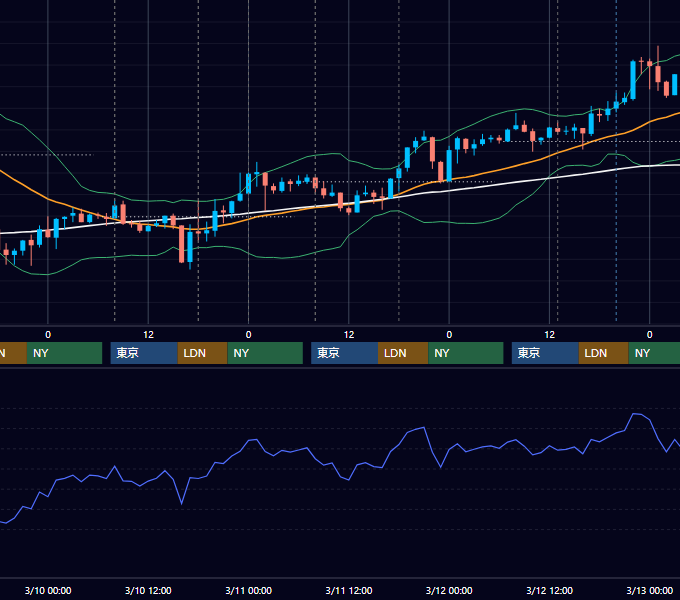Click the 3/11 00:00 date label
Screen dimensions: 680x600
point(248,590)
